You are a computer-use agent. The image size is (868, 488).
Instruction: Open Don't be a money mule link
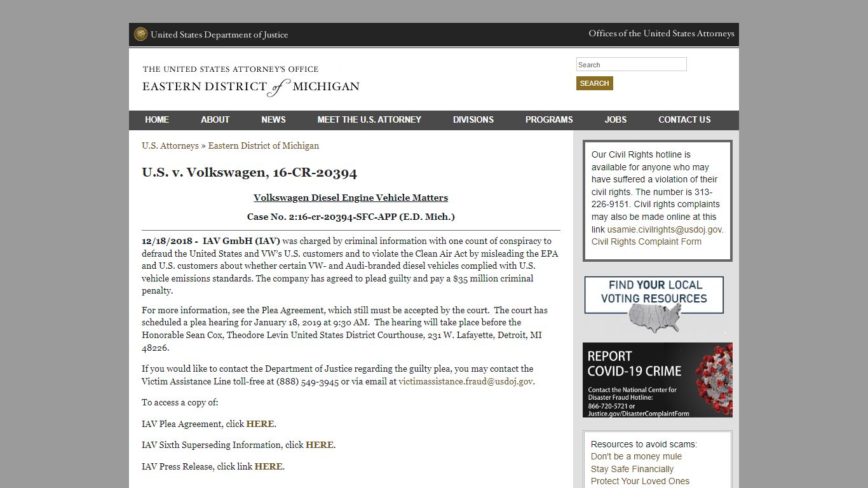(x=636, y=456)
